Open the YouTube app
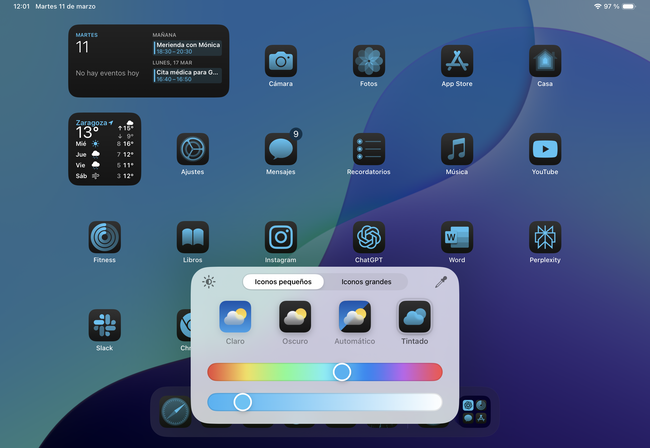Viewport: 650px width, 448px height. pos(545,149)
